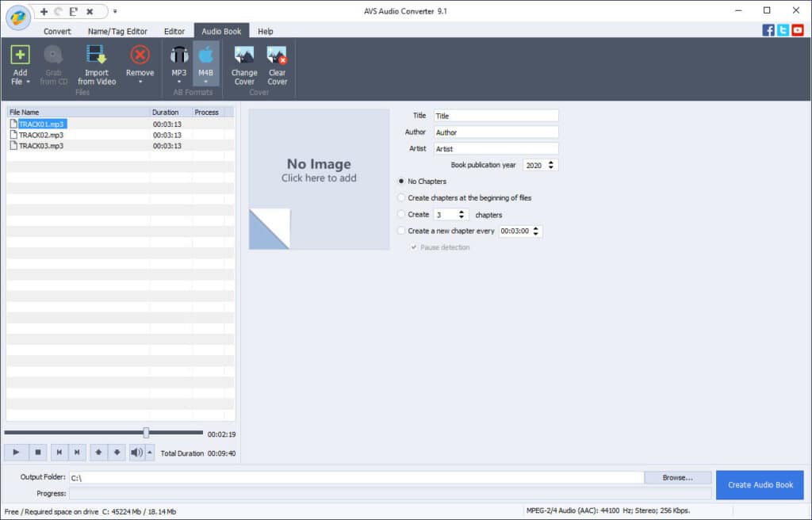Switch to the Convert tab

coord(56,31)
